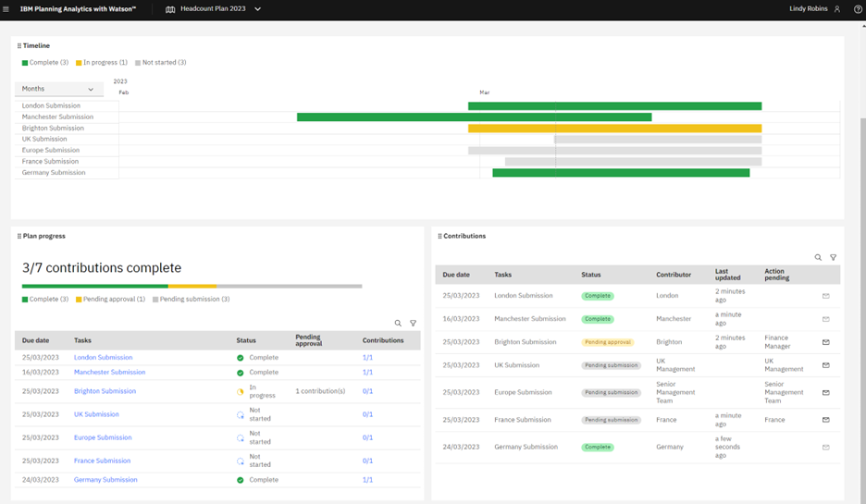Sort Contributions by Last updated header

pos(727,275)
